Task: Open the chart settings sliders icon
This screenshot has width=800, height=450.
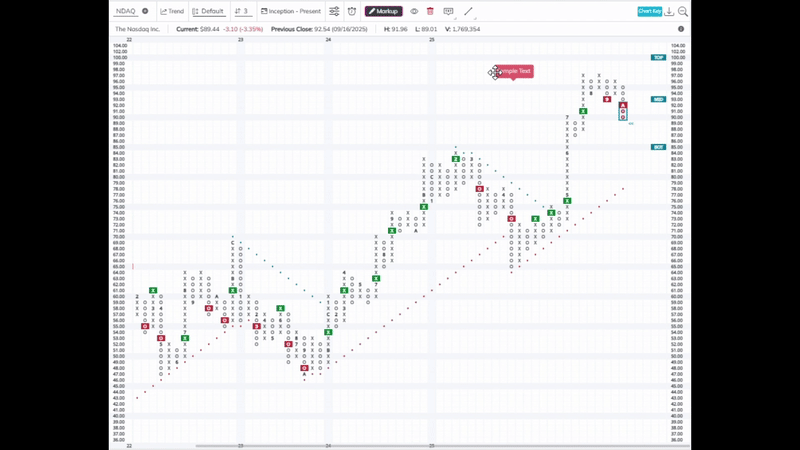Action: [334, 11]
